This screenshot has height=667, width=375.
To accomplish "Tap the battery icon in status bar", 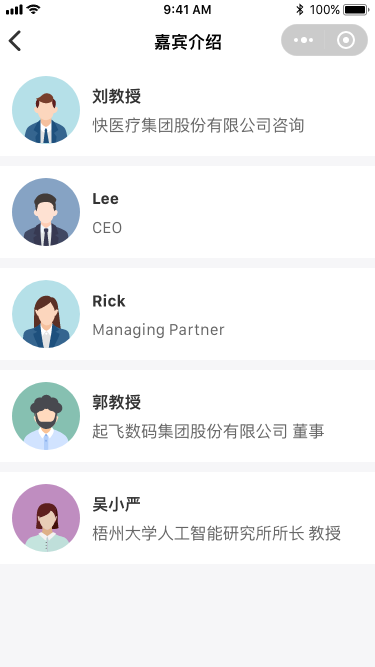I will click(x=356, y=9).
